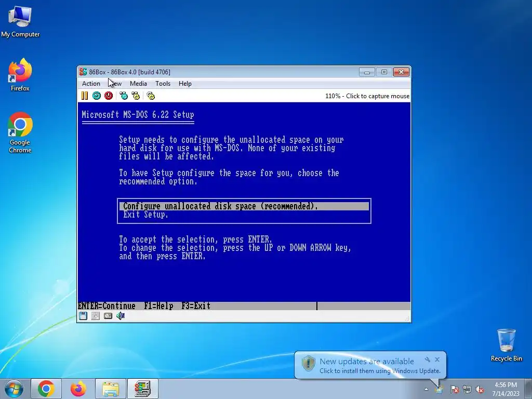
Task: Open the clock showing 4:56 PM
Action: [506, 389]
